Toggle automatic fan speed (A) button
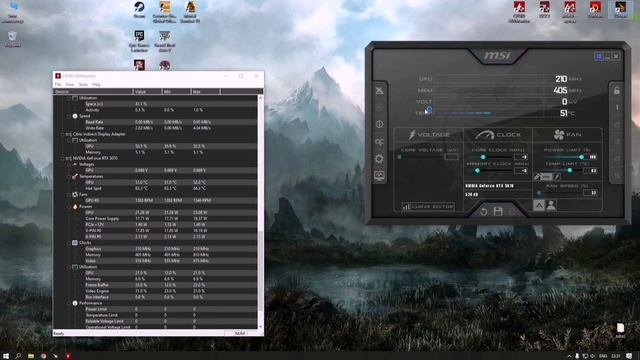Image resolution: width=640 pixels, height=360 pixels. pyautogui.click(x=539, y=205)
